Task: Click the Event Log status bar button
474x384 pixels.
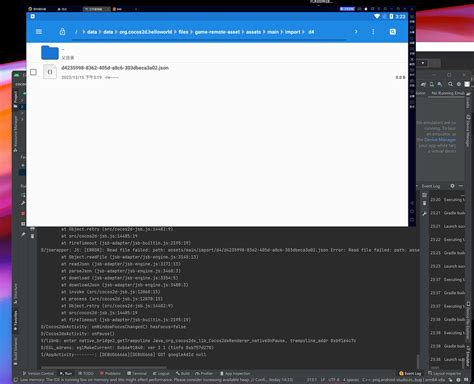Action: [410, 373]
